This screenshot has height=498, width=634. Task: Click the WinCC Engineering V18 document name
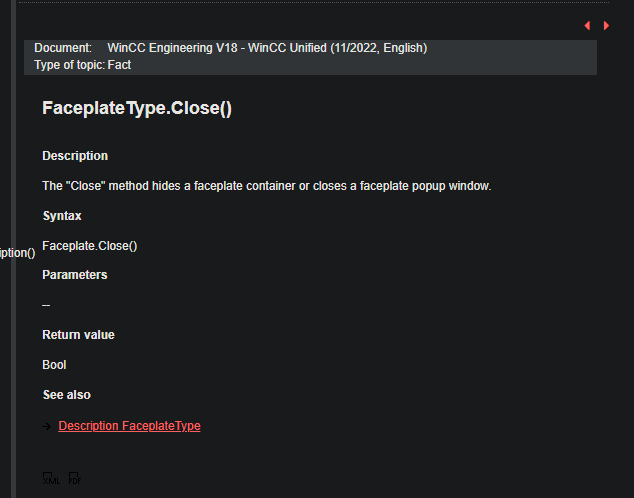coord(267,48)
